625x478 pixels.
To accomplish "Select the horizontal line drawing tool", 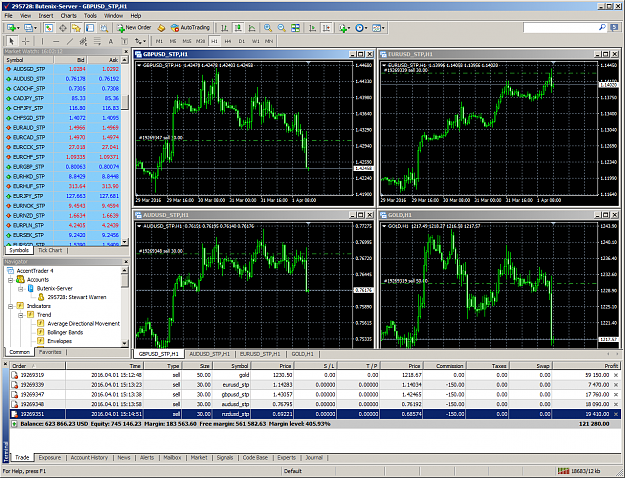I will (56, 41).
